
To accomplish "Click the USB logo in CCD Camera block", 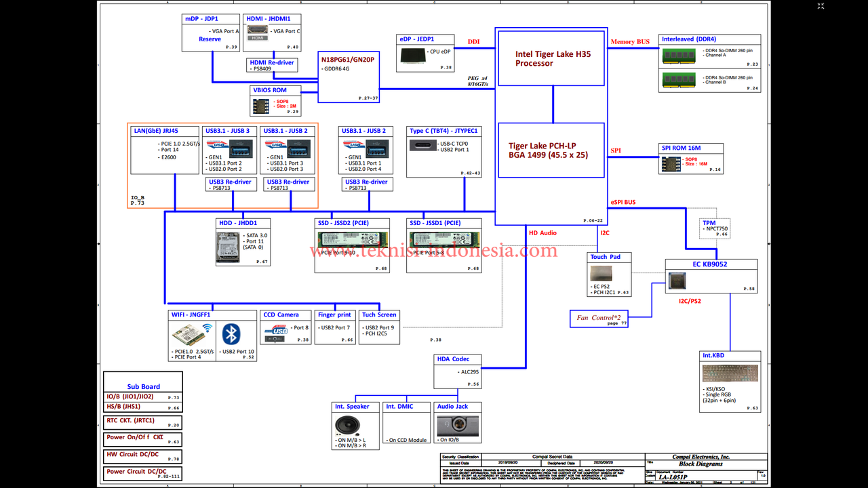I will [276, 331].
